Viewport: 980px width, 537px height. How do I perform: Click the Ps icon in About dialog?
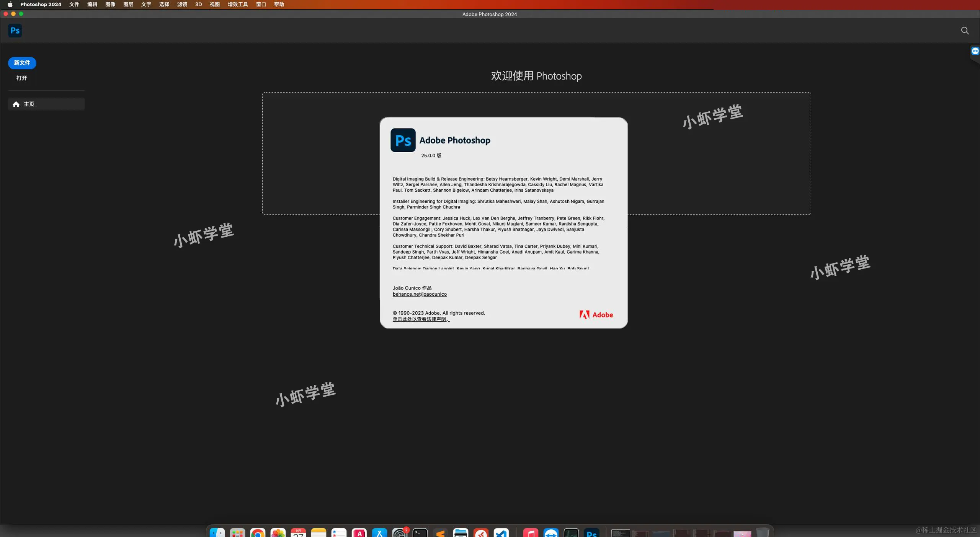(403, 140)
